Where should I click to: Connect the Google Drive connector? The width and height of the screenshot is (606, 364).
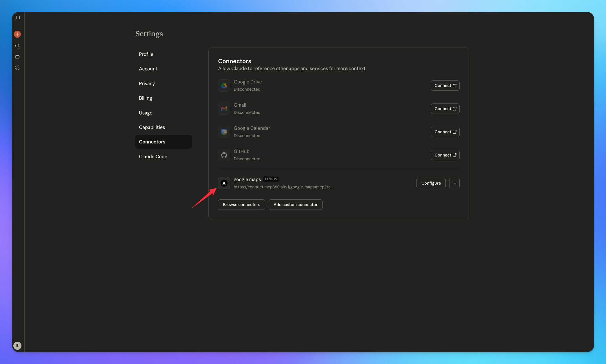pyautogui.click(x=445, y=85)
